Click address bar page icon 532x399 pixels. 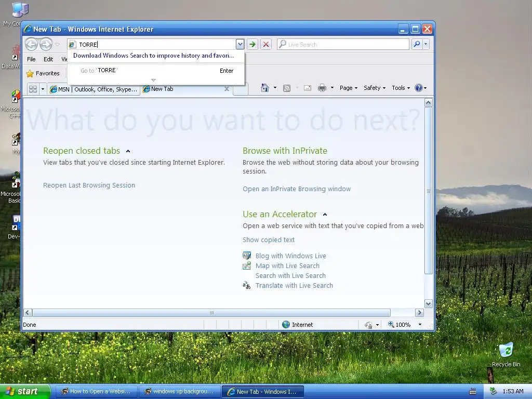click(72, 45)
